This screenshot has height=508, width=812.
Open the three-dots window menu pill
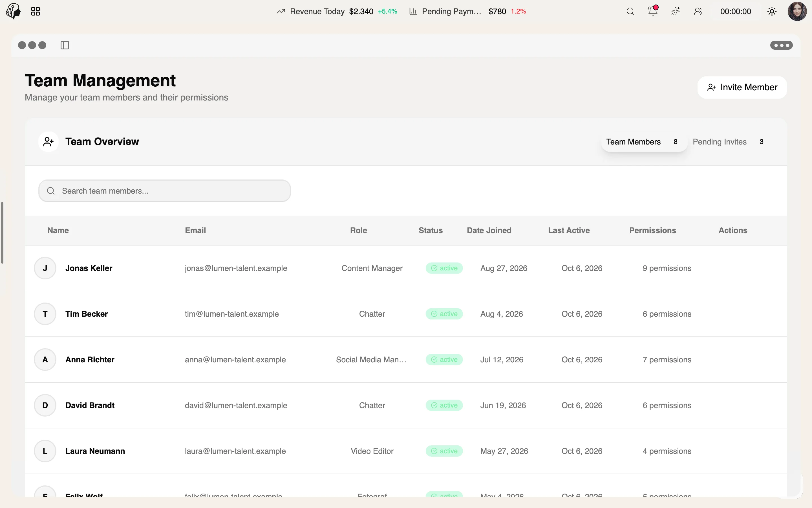click(x=781, y=45)
